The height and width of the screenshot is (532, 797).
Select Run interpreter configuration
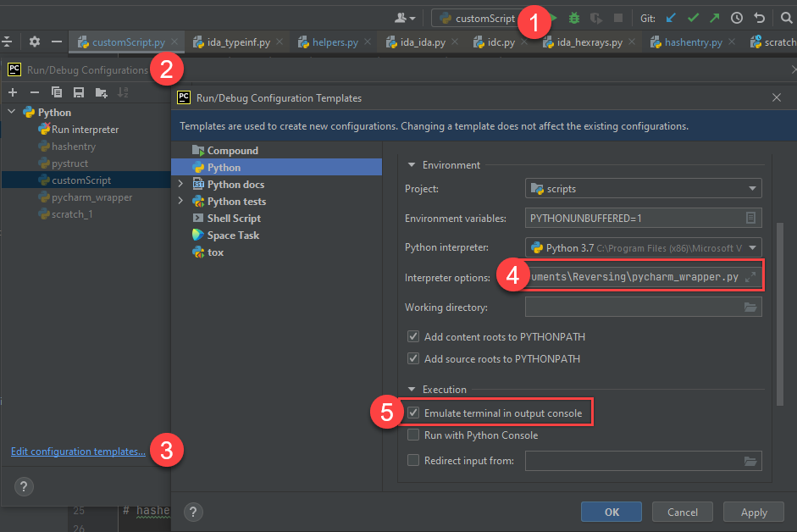pyautogui.click(x=85, y=129)
